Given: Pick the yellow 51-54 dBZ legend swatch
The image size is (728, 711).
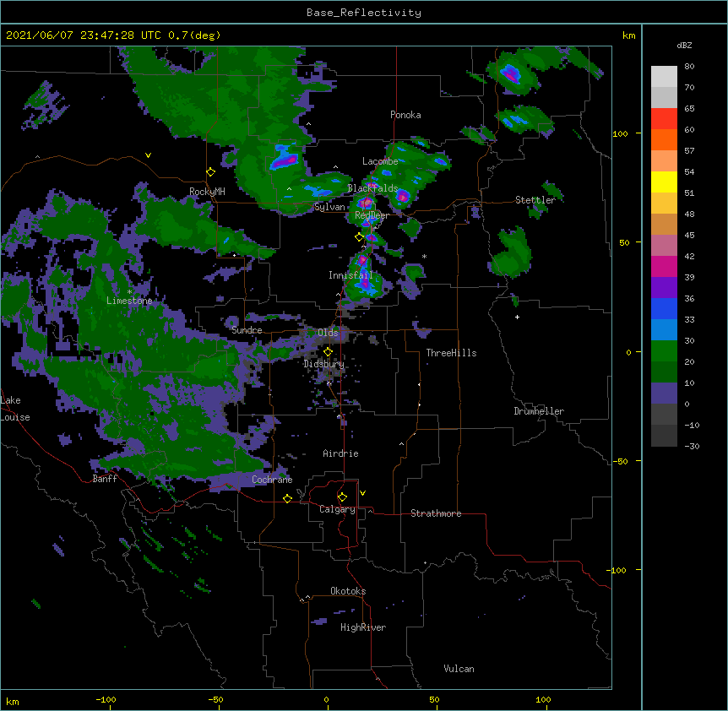Looking at the screenshot, I should 664,182.
